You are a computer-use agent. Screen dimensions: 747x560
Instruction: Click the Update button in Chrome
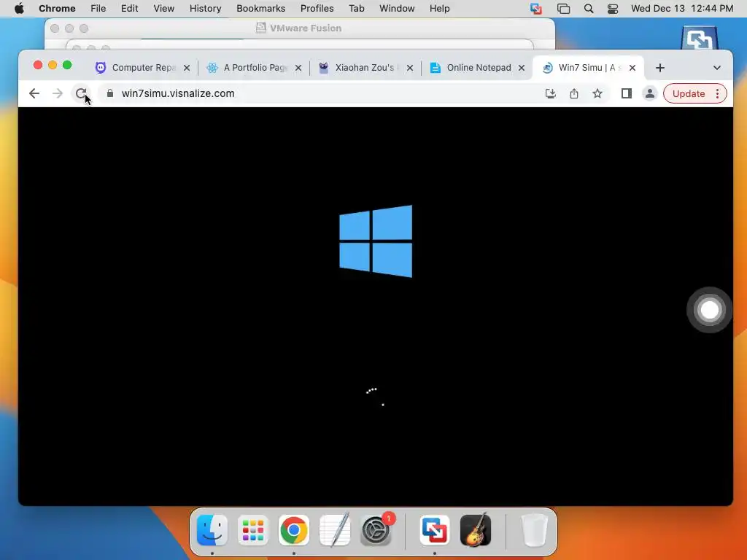[x=689, y=94]
